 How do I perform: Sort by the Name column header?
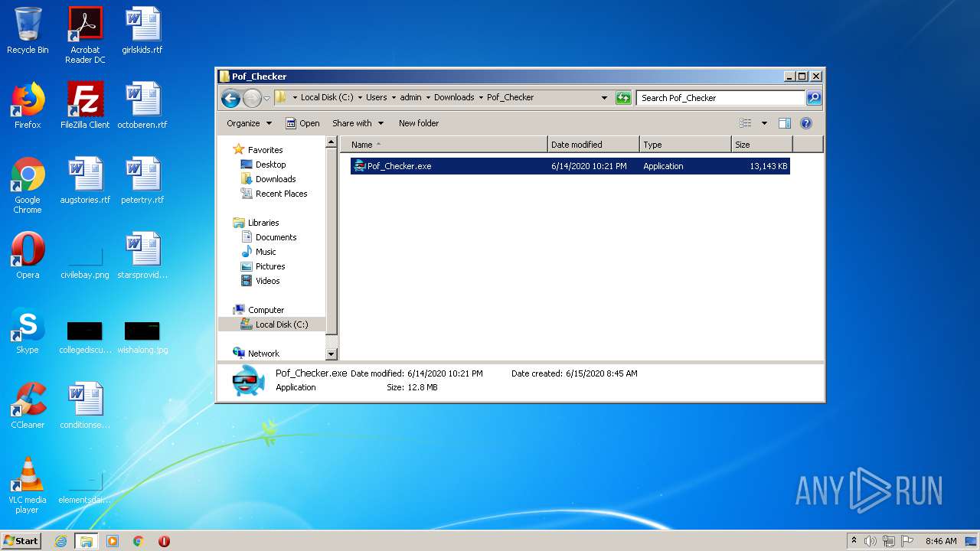point(444,145)
